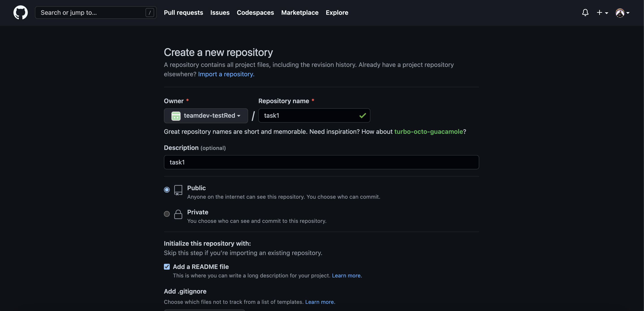Click the Public repository book icon

click(178, 190)
